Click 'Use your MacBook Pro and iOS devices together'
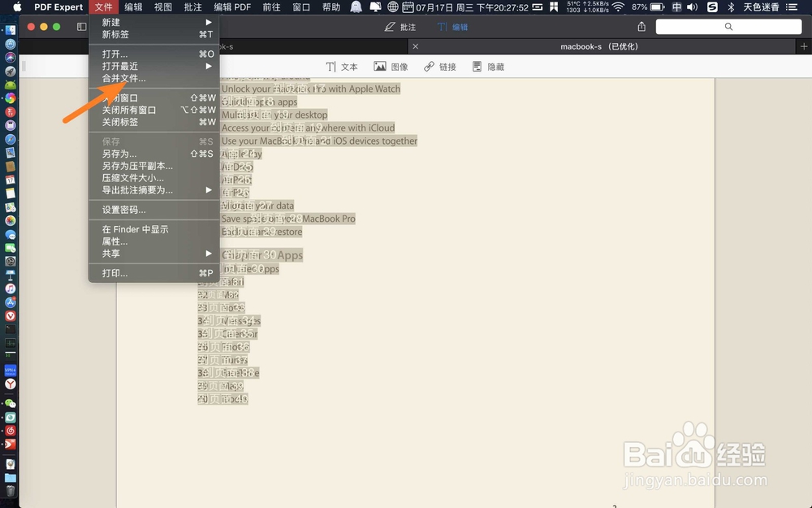The width and height of the screenshot is (812, 508). (x=319, y=141)
